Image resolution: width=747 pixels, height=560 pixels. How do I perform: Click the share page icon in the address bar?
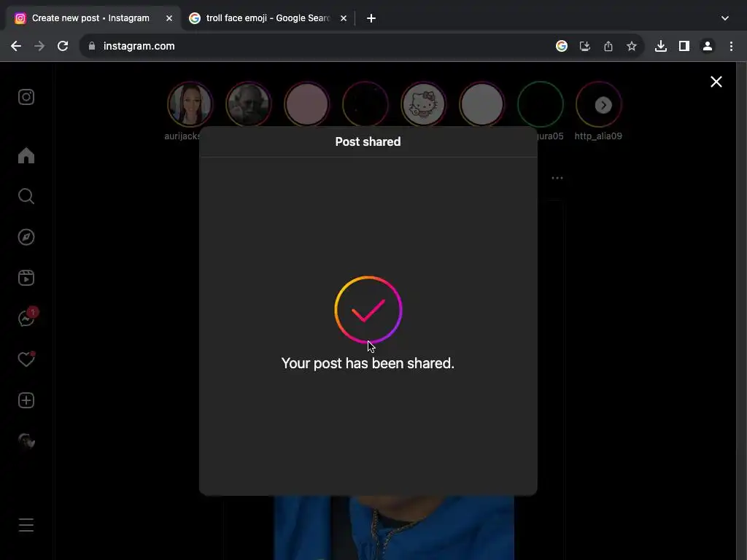608,46
